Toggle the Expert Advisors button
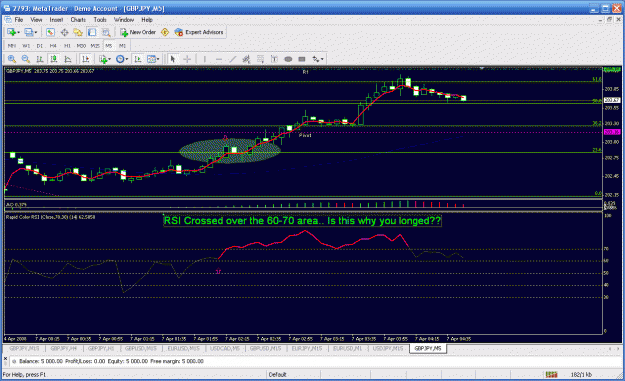 (199, 32)
